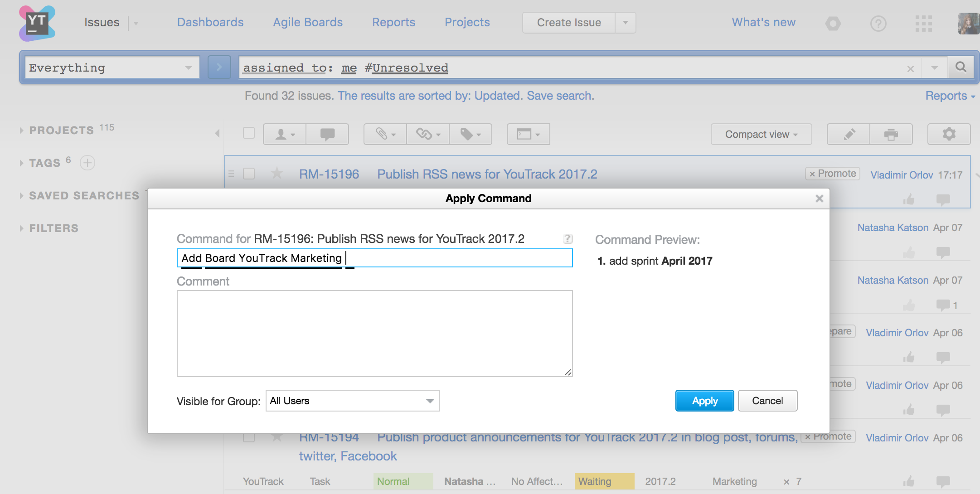Open the help question mark icon
980x494 pixels.
[878, 23]
